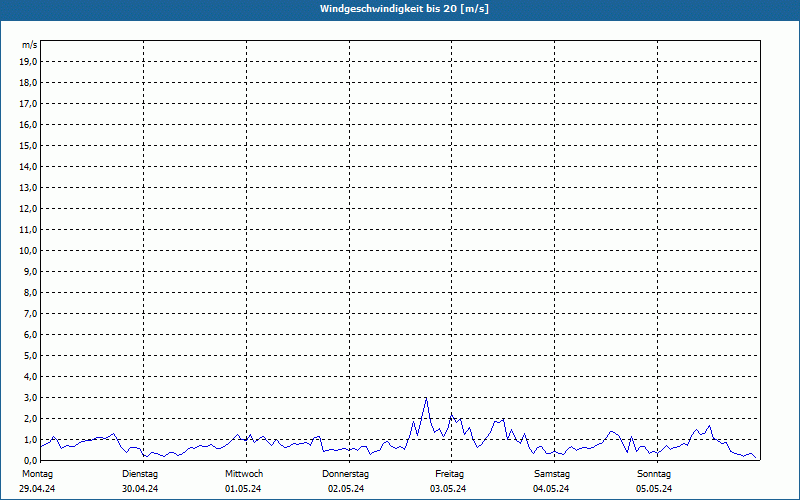Click the 'm/s' unit label
The height and width of the screenshot is (500, 800).
pyautogui.click(x=29, y=45)
